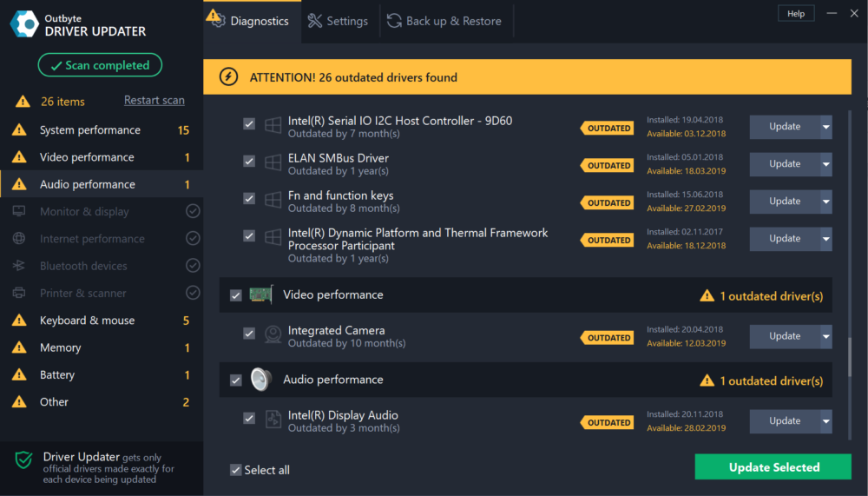Click webcam icon beside Integrated Camera
The width and height of the screenshot is (868, 496).
pyautogui.click(x=273, y=334)
